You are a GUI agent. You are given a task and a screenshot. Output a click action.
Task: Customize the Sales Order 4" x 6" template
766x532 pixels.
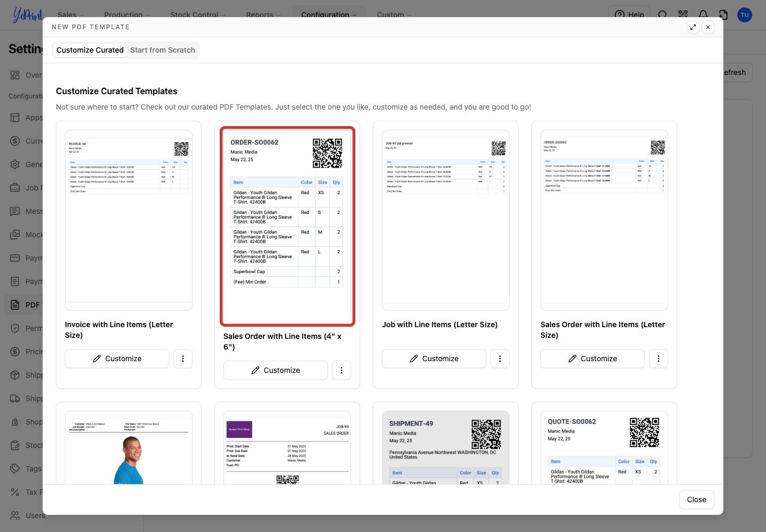pos(276,370)
